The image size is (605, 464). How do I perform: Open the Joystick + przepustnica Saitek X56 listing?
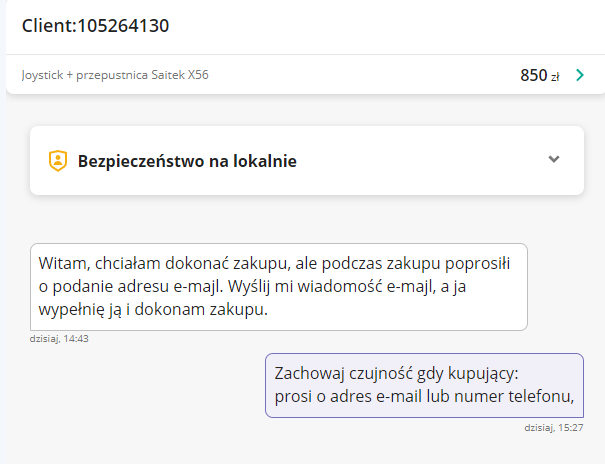point(115,75)
